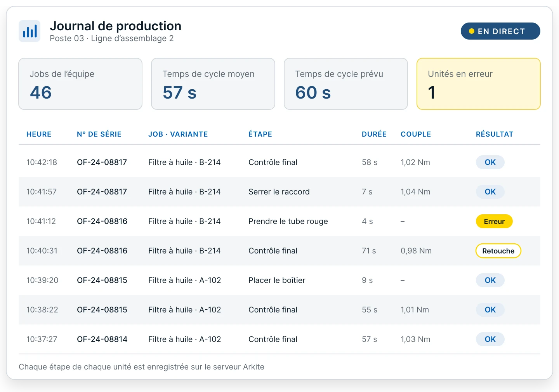Click the step Serrer le raccord
This screenshot has height=392, width=559.
[279, 192]
